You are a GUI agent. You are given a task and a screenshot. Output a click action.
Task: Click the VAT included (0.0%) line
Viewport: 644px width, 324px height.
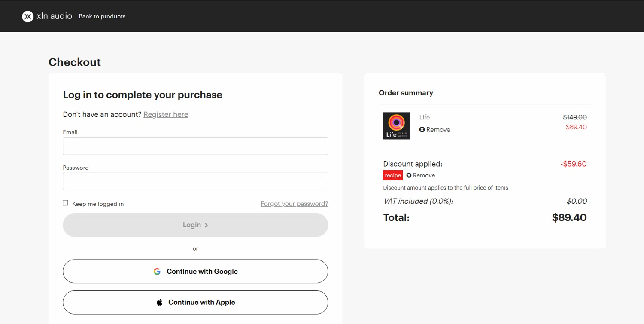tap(418, 201)
